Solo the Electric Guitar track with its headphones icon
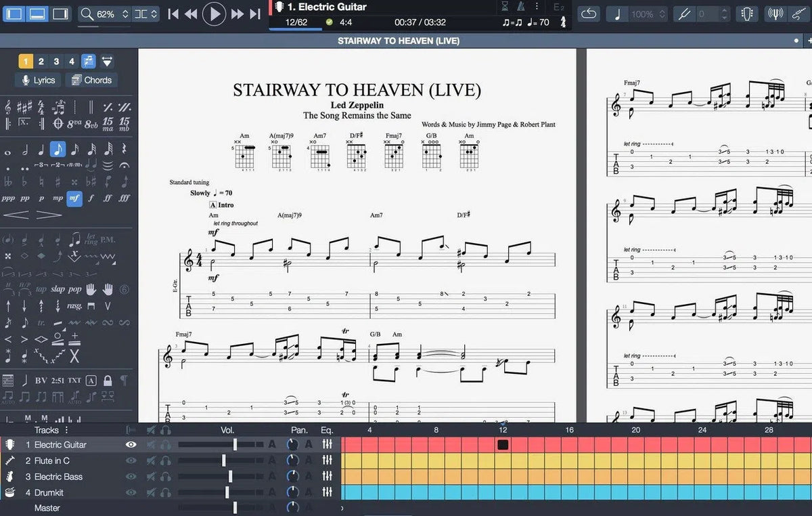812x516 pixels. (165, 445)
